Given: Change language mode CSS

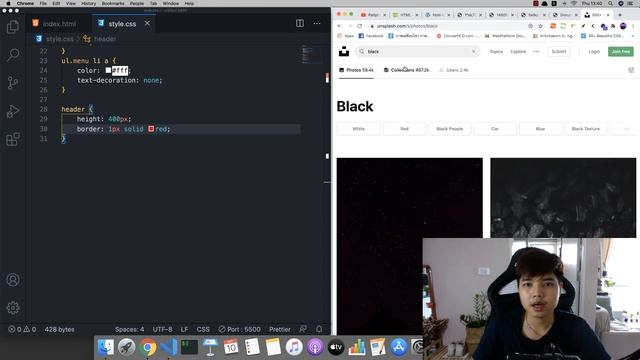Looking at the screenshot, I should coord(203,329).
